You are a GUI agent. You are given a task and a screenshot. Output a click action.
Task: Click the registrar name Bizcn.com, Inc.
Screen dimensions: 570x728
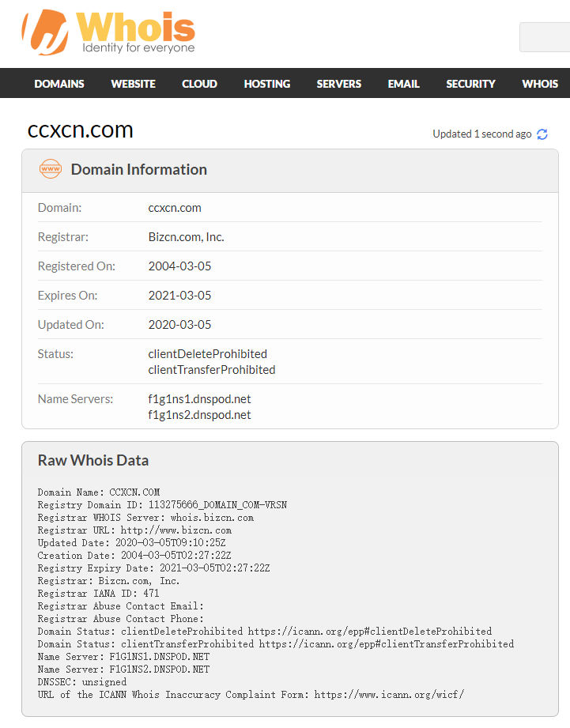coord(187,237)
